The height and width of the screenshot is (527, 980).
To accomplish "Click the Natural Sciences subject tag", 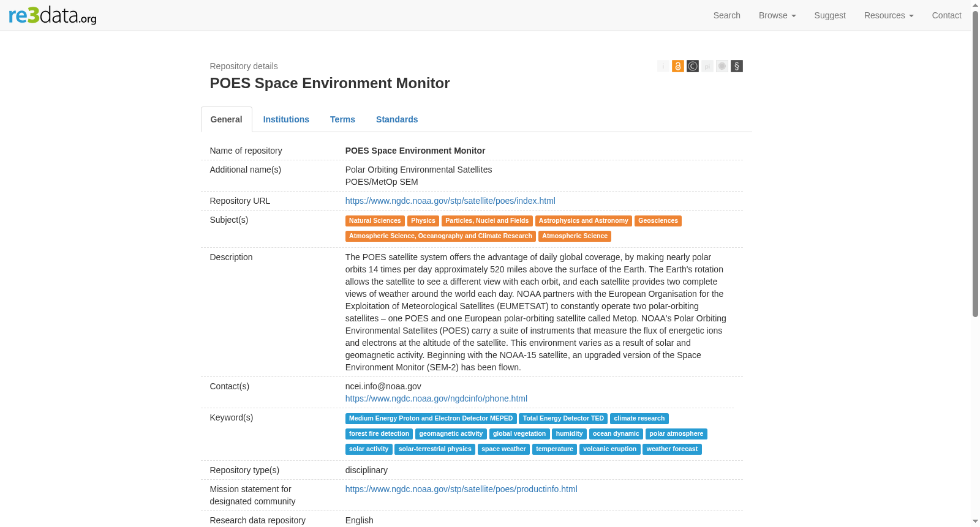I will 375,221.
